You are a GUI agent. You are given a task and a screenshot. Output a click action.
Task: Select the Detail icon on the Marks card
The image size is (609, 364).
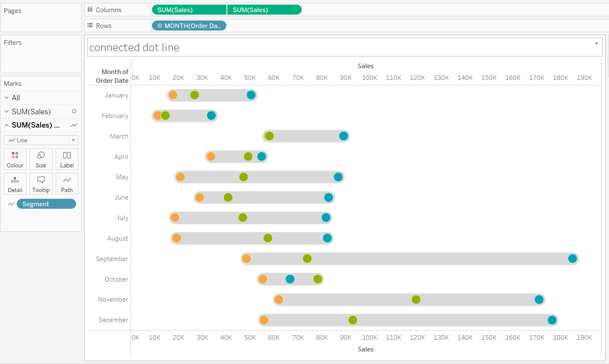pyautogui.click(x=15, y=183)
